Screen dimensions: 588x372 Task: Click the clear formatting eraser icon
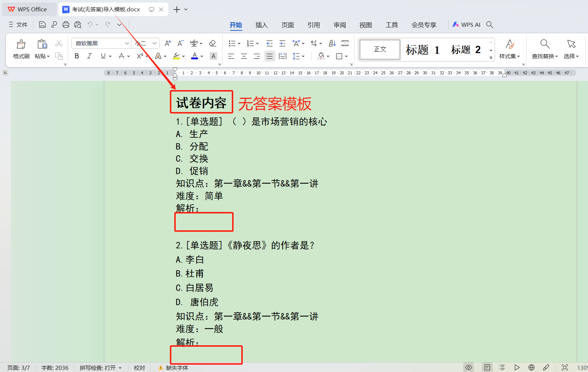[212, 44]
